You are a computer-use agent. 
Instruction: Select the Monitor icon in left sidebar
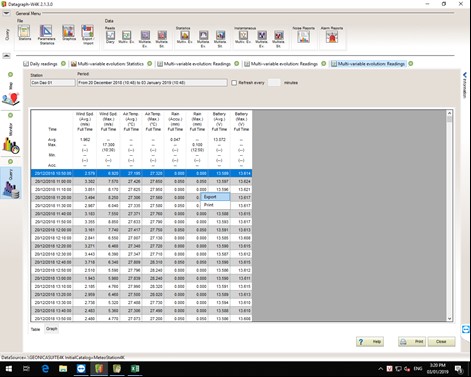[11, 139]
